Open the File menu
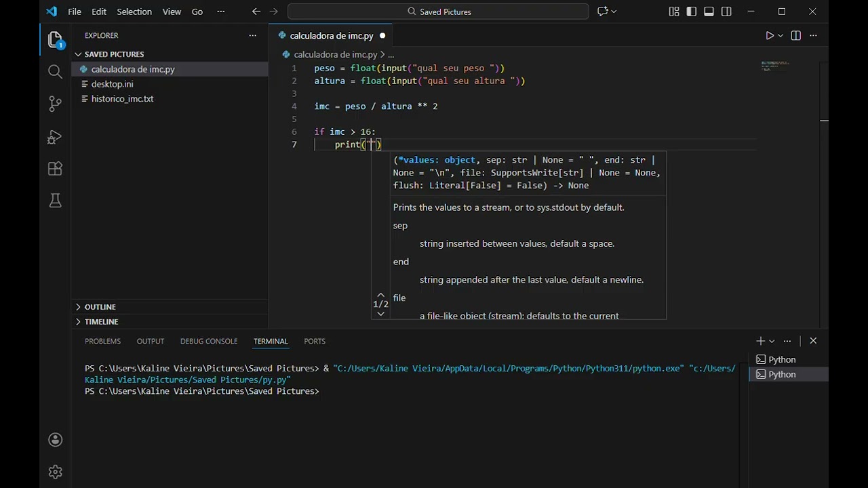Screen dimensions: 868x488 point(75,12)
